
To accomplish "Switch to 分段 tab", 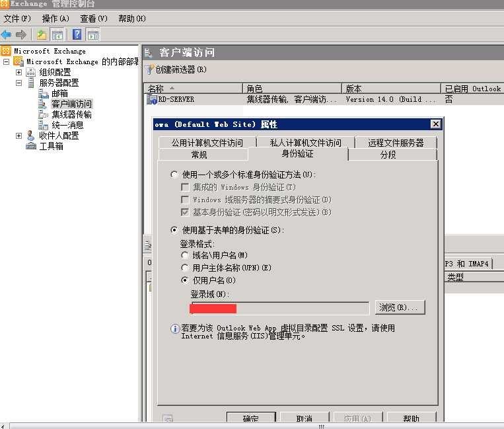I will point(392,155).
